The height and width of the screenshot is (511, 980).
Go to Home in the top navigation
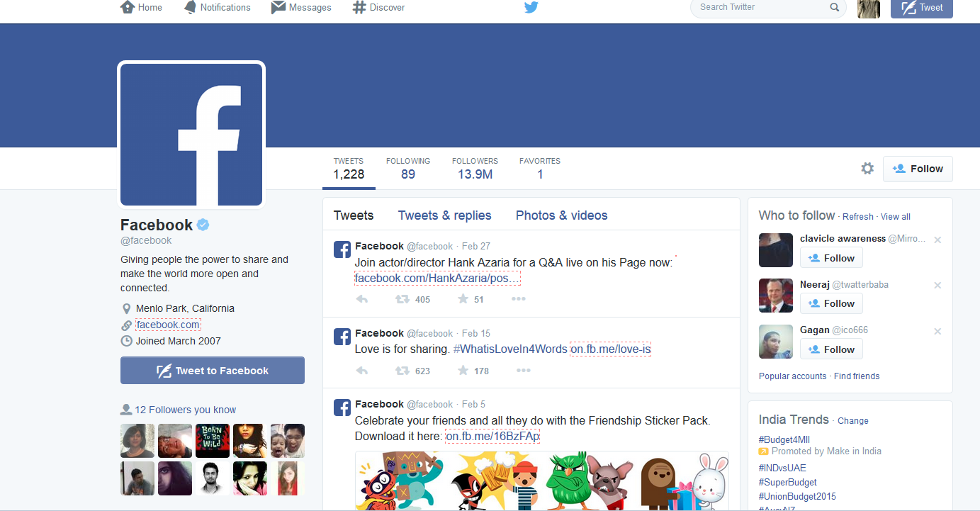point(142,8)
